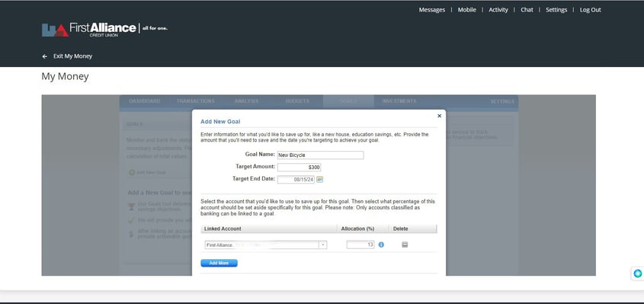Switch to the Analysis tab
Screen dimensions: 644x304
246,101
